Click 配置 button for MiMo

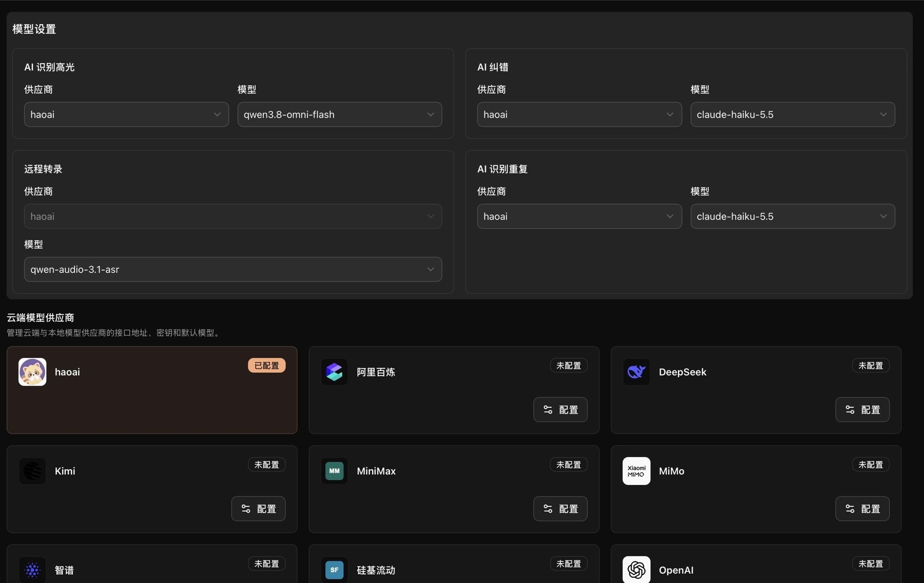[862, 509]
